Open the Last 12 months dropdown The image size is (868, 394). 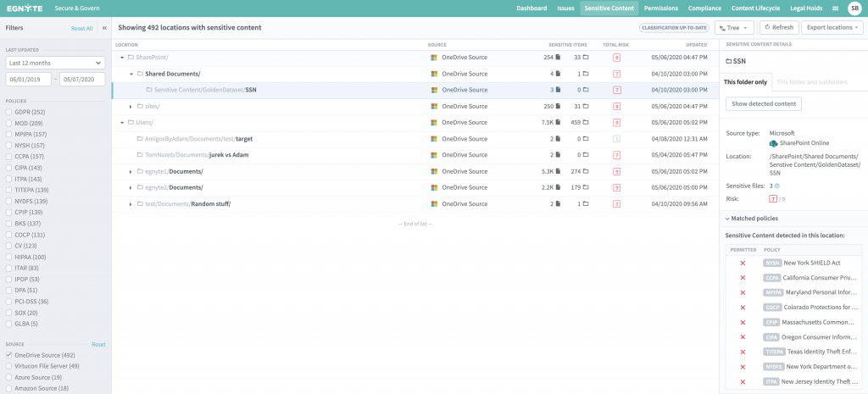tap(55, 63)
